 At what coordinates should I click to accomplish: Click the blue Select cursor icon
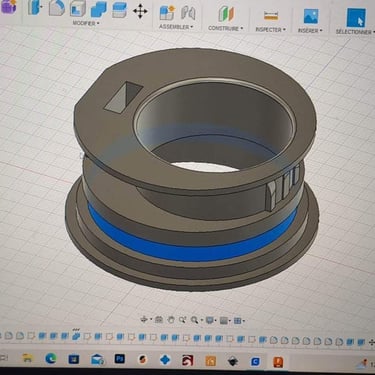pyautogui.click(x=356, y=18)
